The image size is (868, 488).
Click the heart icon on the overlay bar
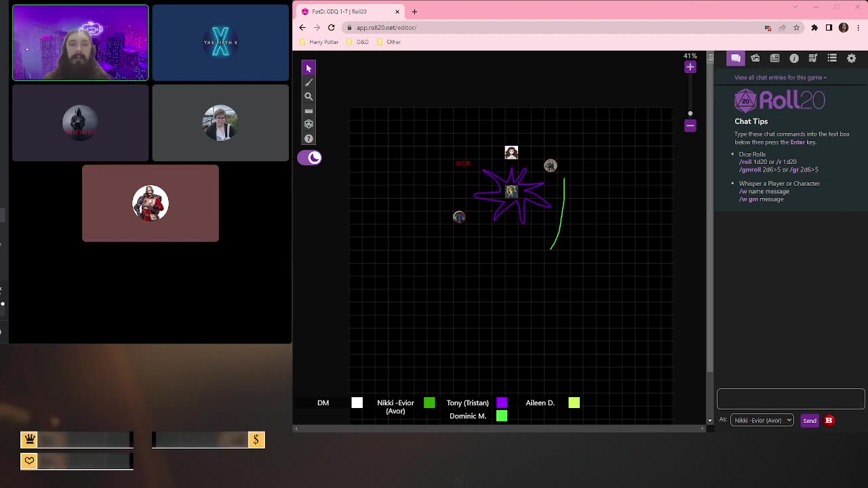coord(29,461)
